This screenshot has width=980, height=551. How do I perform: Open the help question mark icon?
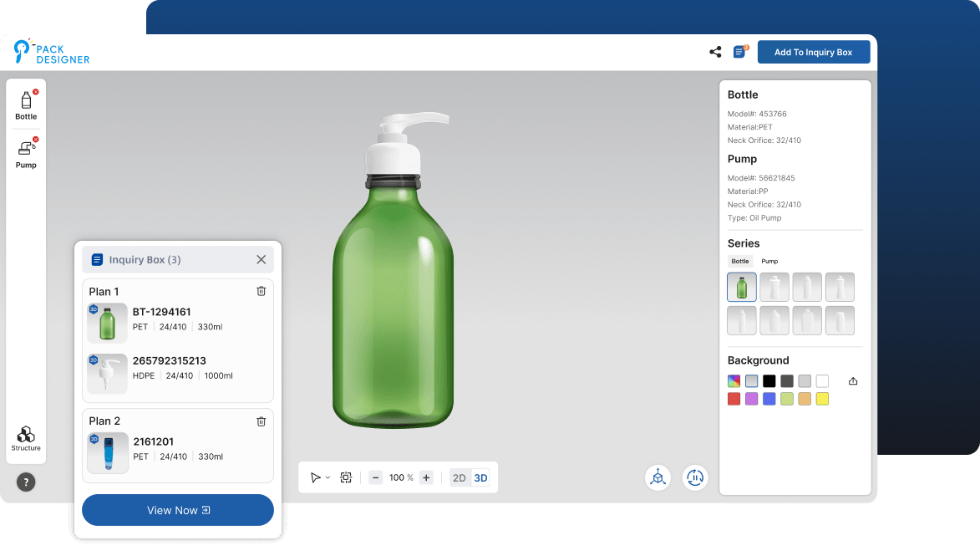26,482
